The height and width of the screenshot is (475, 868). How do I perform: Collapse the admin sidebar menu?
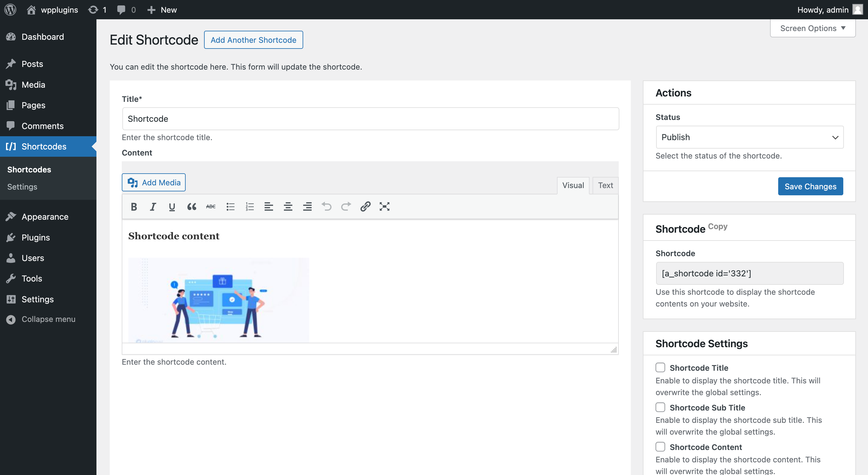pos(48,319)
